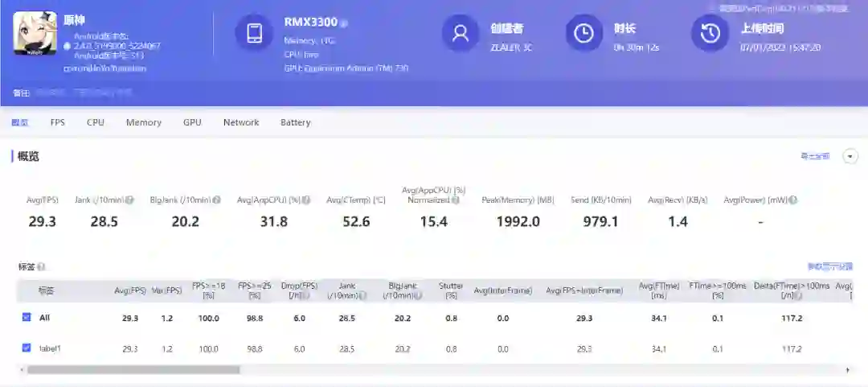Open the CPU tab
This screenshot has height=387, width=868.
point(95,122)
